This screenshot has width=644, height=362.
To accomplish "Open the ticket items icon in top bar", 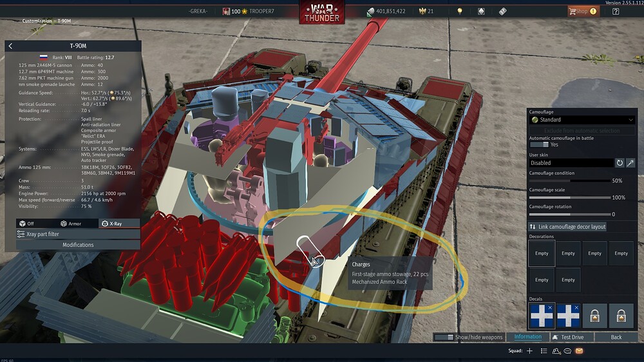I will 503,12.
